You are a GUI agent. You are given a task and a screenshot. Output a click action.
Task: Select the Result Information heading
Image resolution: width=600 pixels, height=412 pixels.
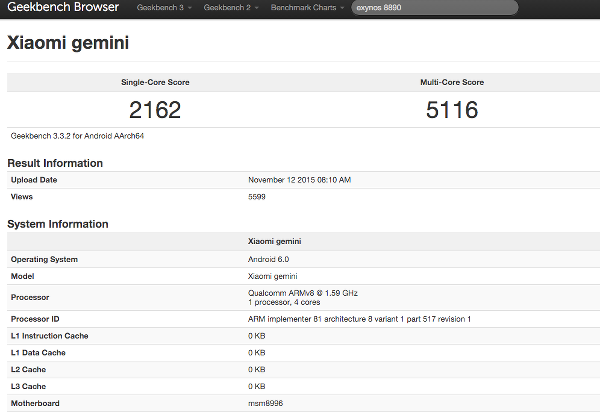(x=55, y=163)
